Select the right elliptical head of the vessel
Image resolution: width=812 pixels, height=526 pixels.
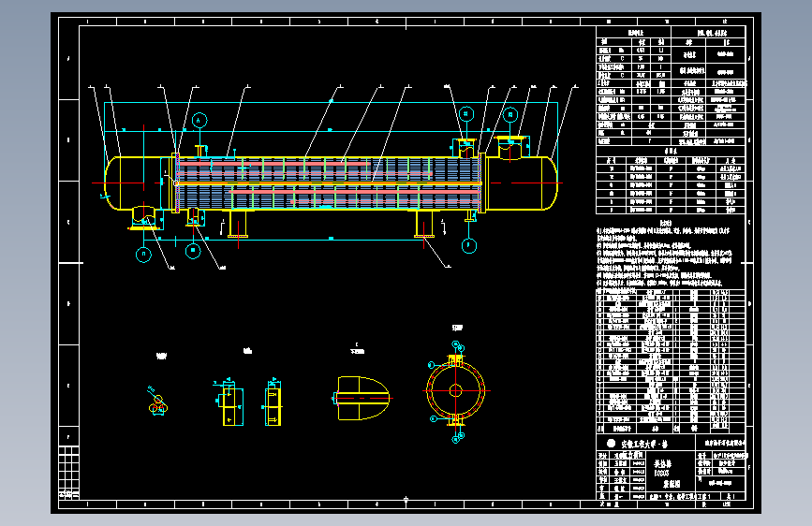pos(550,183)
